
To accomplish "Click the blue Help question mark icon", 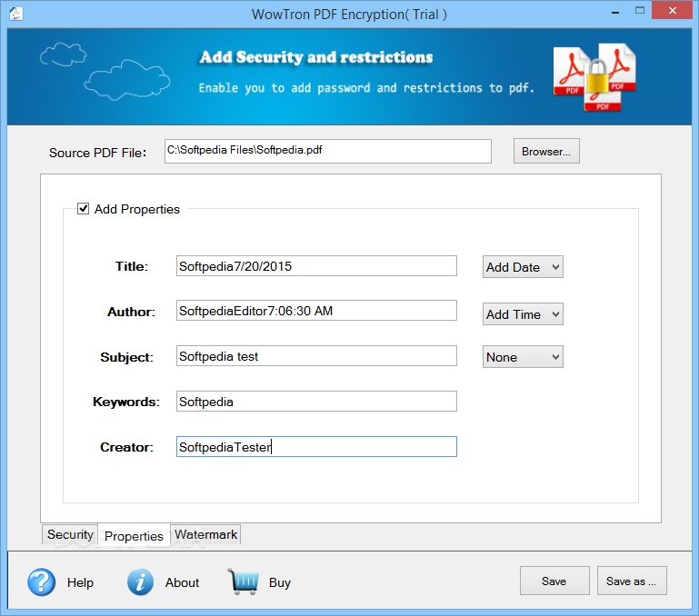I will (x=42, y=581).
